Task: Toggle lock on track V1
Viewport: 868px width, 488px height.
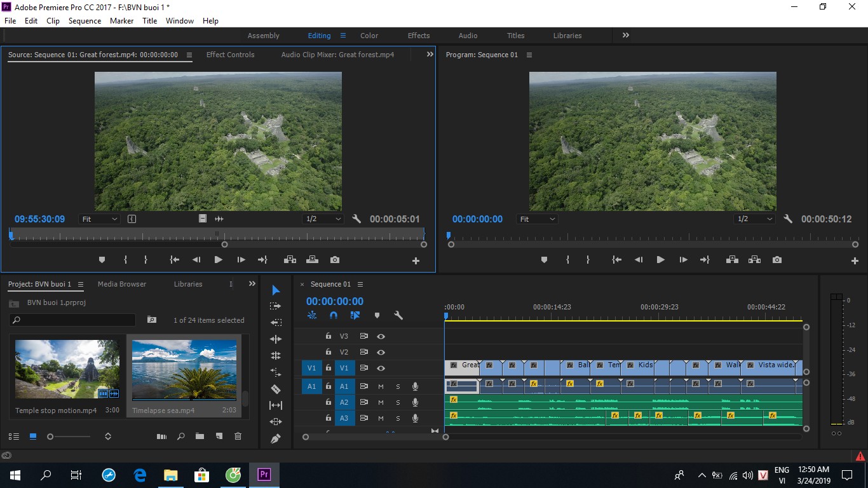Action: click(329, 368)
